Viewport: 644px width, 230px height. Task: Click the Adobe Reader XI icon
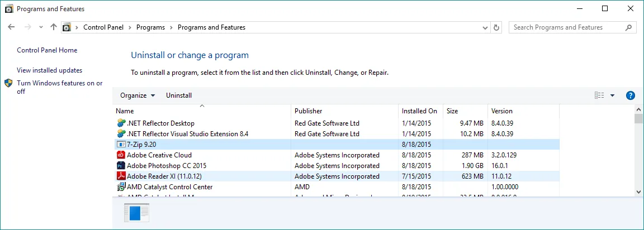[121, 176]
